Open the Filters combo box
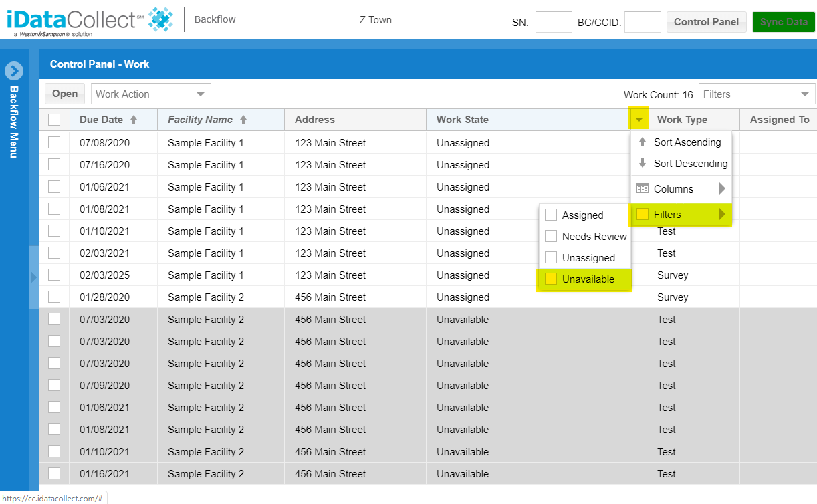 tap(757, 94)
